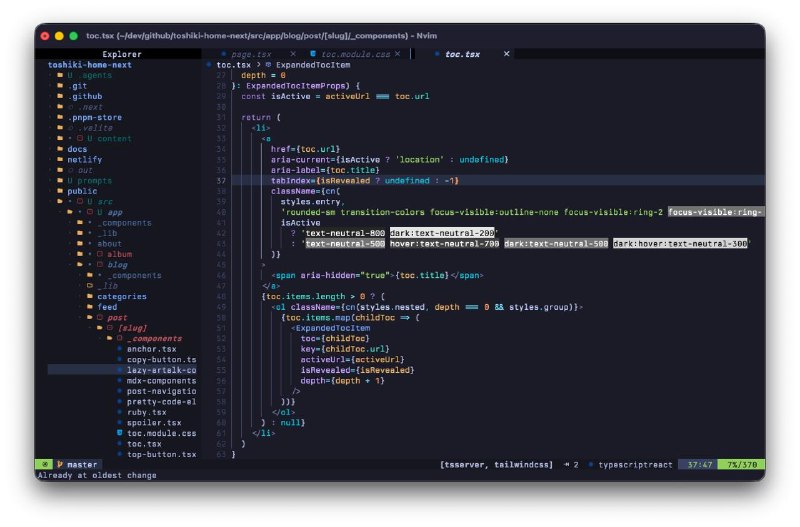
Task: Click the master branch name in the status line
Action: 82,464
